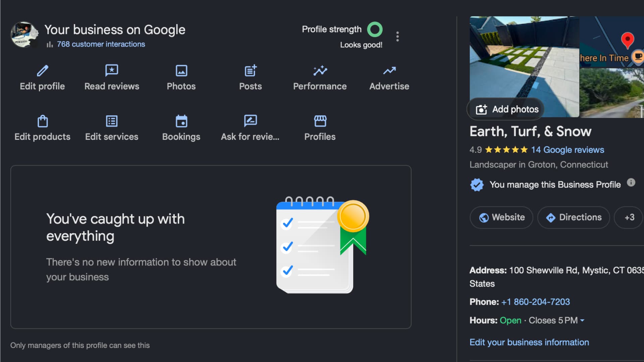This screenshot has width=644, height=362.
Task: Click Edit your business information link
Action: click(x=529, y=342)
